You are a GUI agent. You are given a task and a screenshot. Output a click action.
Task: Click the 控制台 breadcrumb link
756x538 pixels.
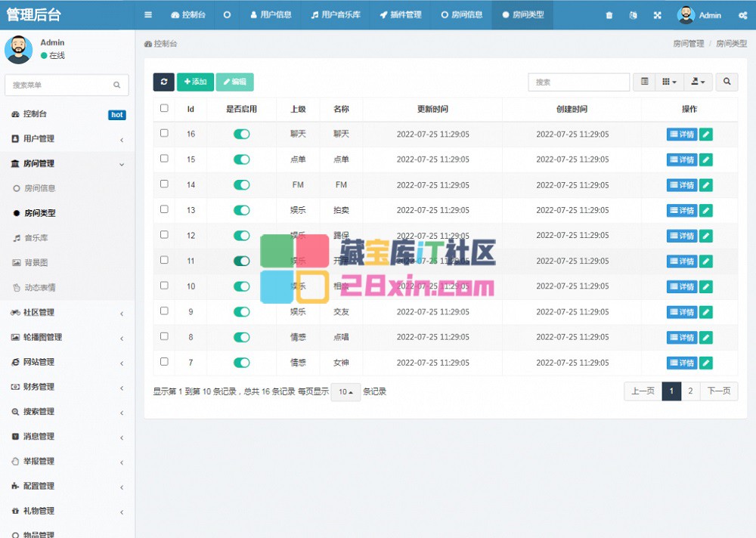160,44
